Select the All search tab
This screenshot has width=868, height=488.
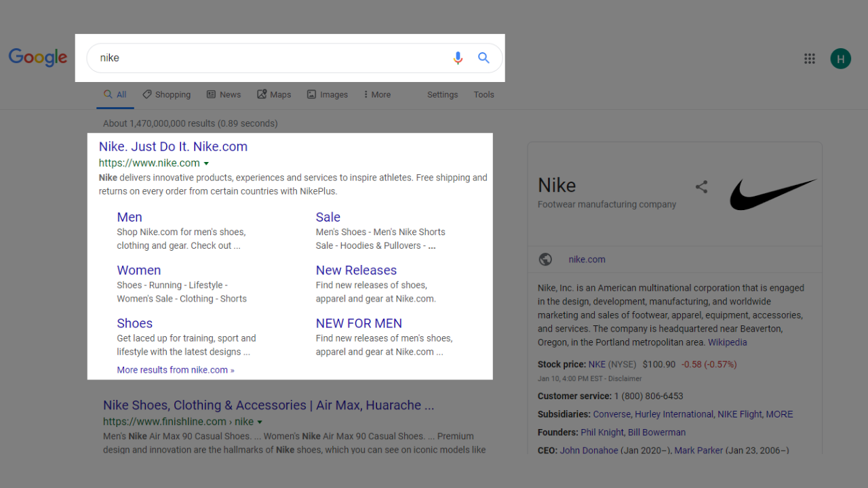[115, 95]
